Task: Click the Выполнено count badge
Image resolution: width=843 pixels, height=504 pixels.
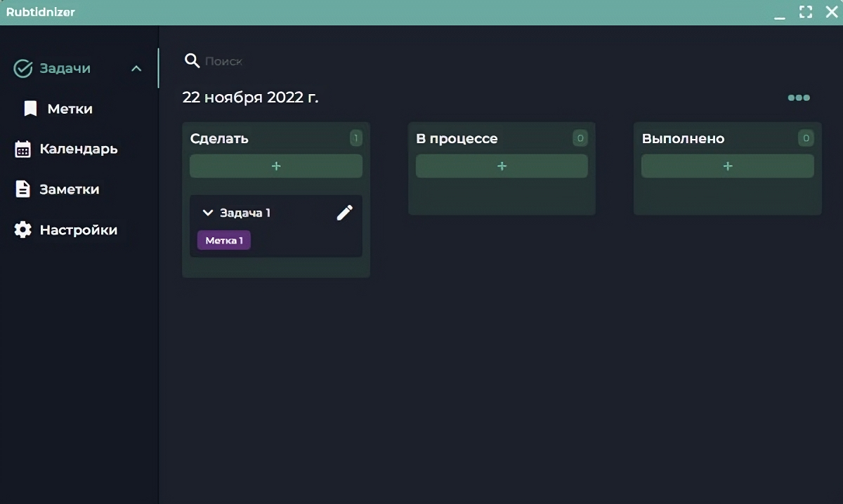Action: 806,138
